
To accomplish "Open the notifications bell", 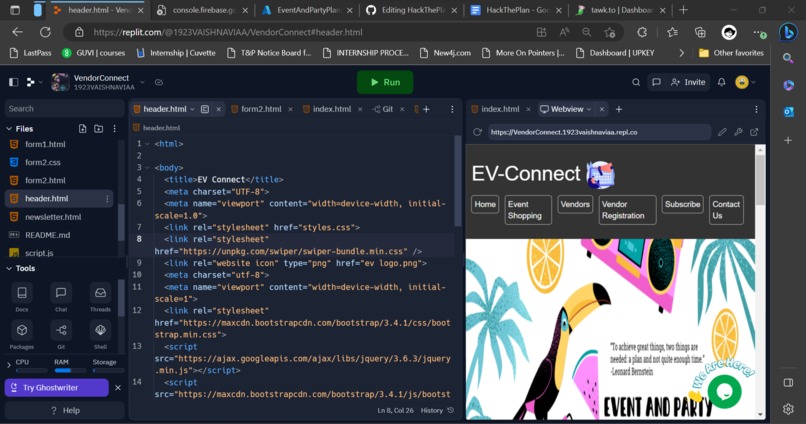I will pos(722,82).
